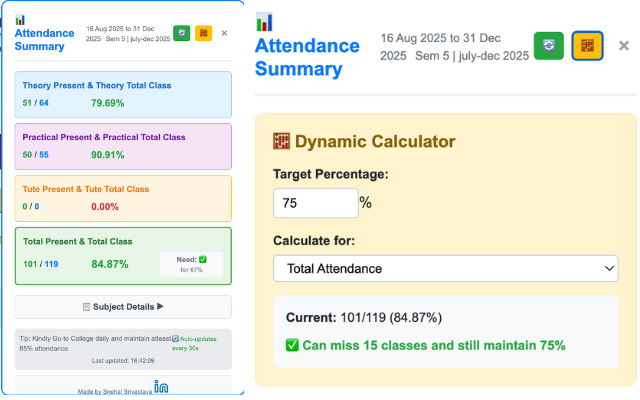Screen dimensions: 640x400
Task: Click the 51 / 64 theory count
Action: [36, 103]
